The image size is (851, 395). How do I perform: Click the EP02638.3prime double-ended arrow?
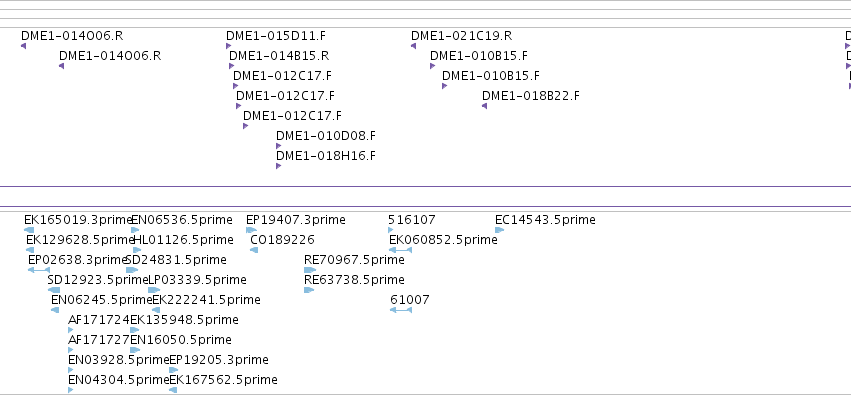click(x=39, y=270)
